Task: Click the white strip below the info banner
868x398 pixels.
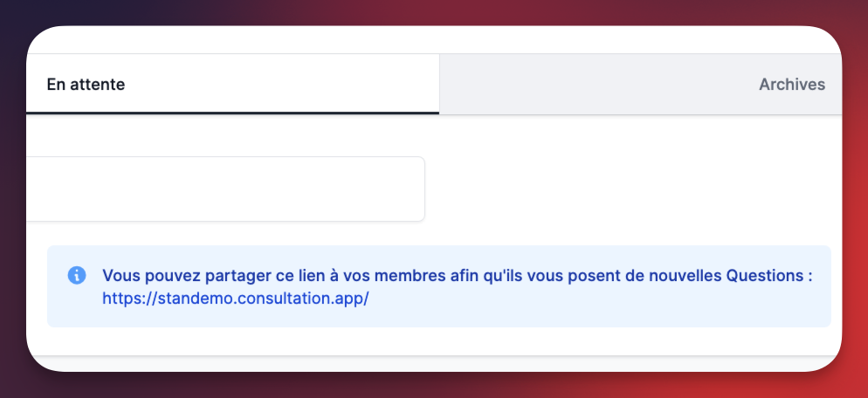Action: tap(437, 341)
